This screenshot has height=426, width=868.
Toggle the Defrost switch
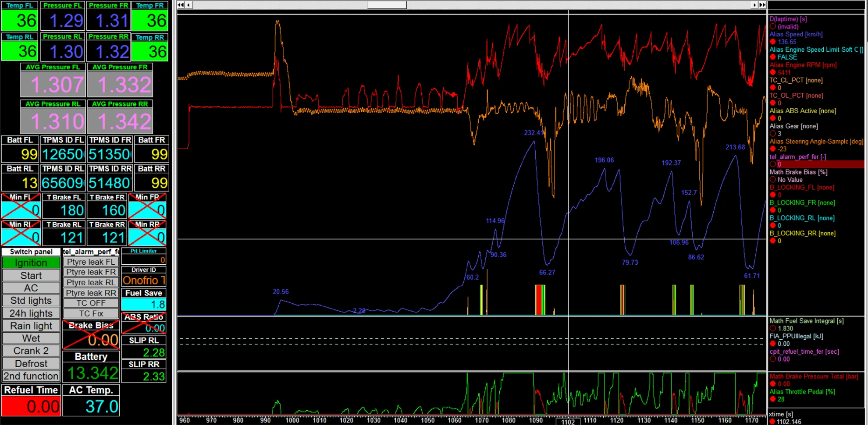click(x=31, y=363)
